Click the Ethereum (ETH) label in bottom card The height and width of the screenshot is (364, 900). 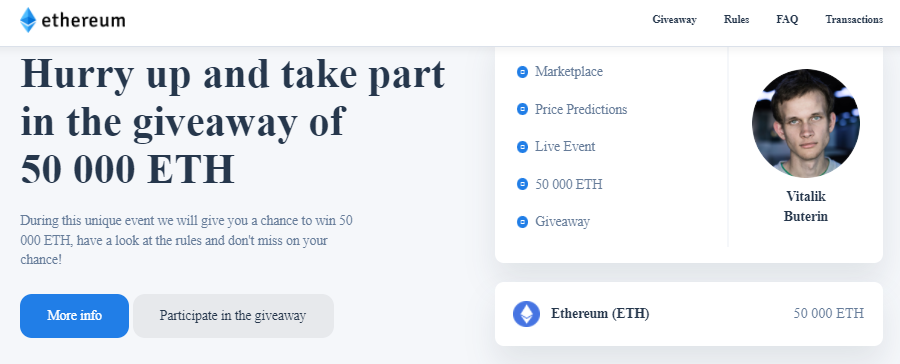click(x=600, y=314)
